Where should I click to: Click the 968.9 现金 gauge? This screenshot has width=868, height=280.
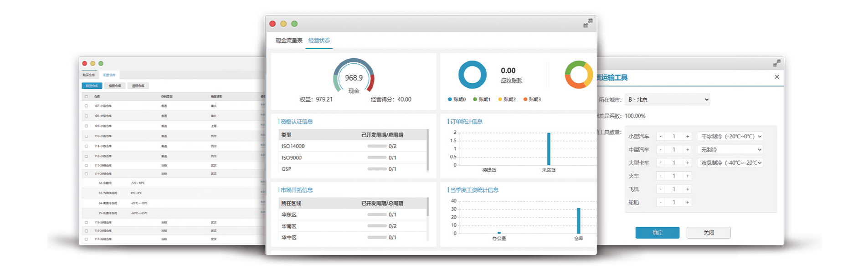coord(354,77)
